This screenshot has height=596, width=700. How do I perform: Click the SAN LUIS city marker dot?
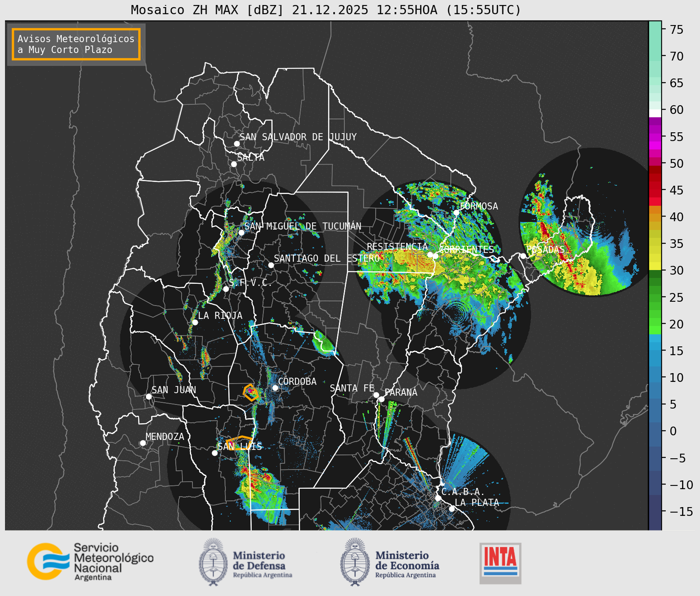click(x=215, y=453)
